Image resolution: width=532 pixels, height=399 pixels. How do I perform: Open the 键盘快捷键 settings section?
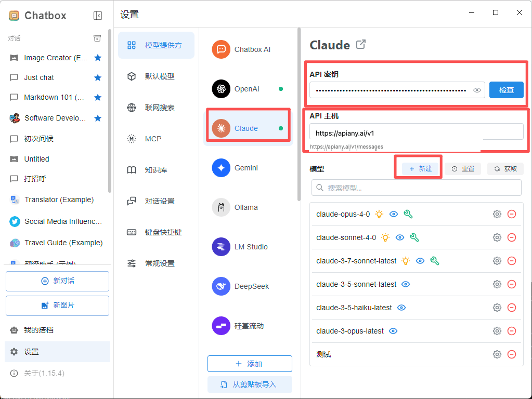(x=156, y=233)
